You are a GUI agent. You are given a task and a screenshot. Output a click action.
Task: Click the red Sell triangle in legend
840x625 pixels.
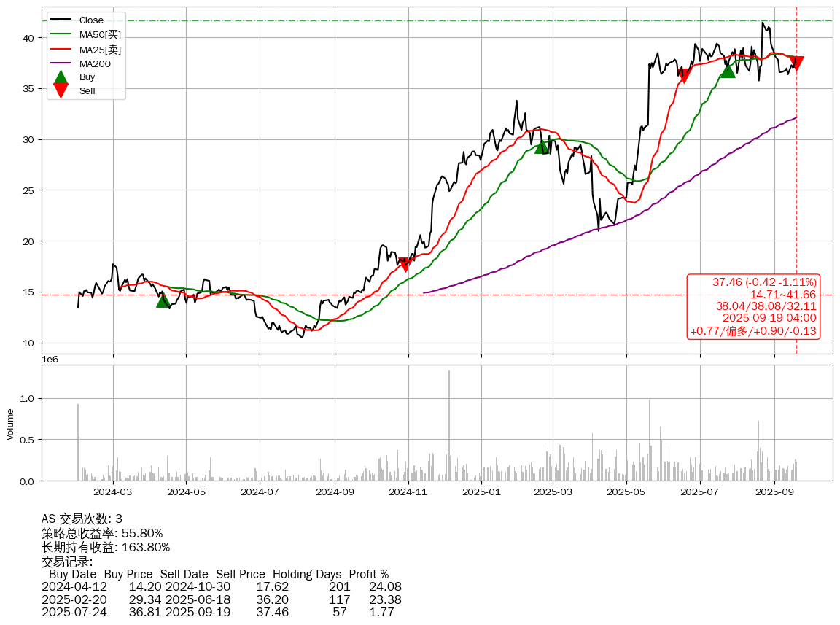61,90
